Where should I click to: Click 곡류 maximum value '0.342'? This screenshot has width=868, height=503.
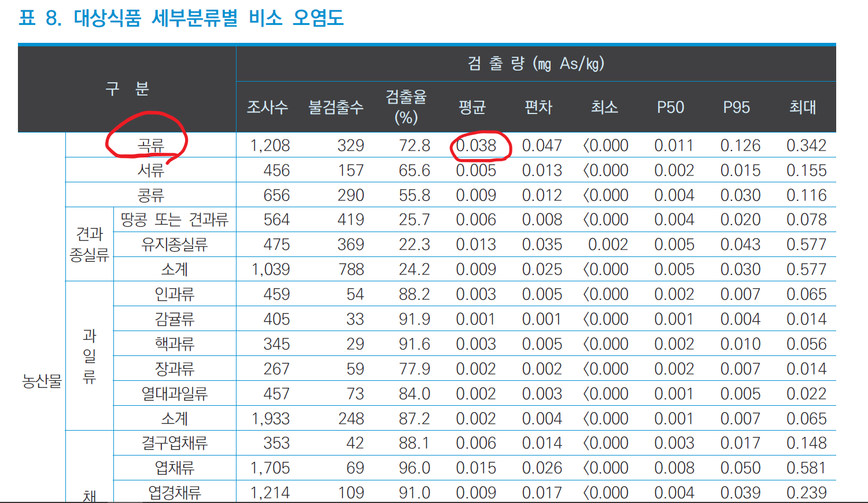coord(807,146)
